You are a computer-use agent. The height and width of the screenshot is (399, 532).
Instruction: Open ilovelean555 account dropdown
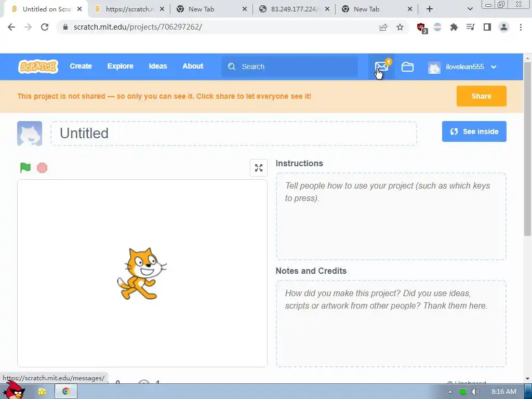(x=462, y=67)
